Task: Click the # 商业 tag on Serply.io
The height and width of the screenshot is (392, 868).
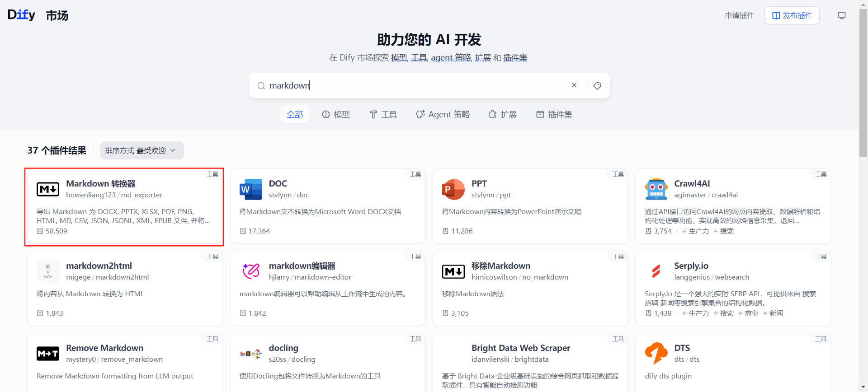Action: click(748, 313)
